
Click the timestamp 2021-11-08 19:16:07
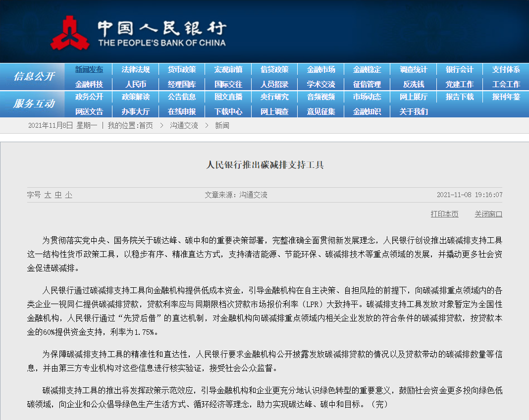point(470,195)
